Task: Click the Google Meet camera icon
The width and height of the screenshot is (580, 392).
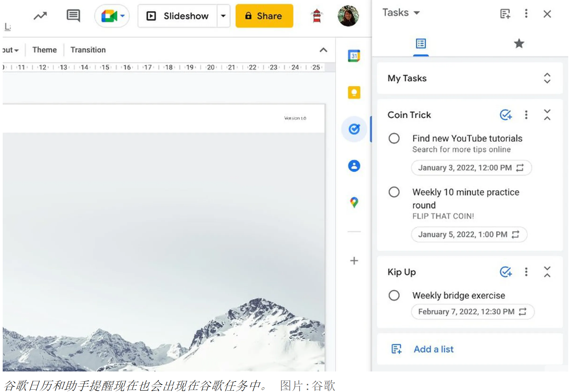Action: pos(109,16)
